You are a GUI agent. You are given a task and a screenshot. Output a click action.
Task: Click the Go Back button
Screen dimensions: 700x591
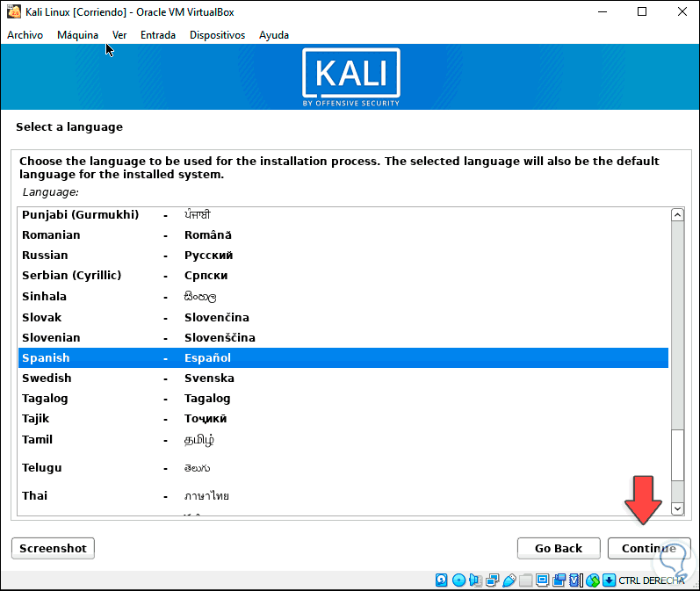pyautogui.click(x=559, y=548)
